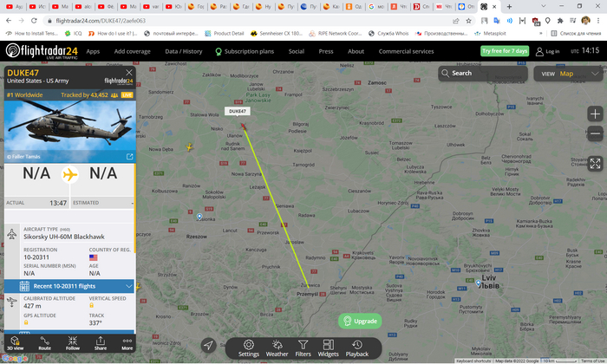Open the About menu
The width and height of the screenshot is (607, 364).
point(356,51)
